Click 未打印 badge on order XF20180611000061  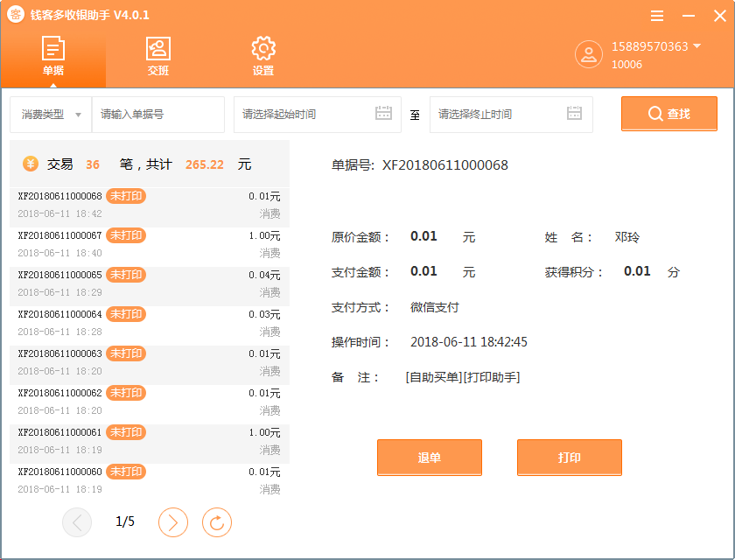[x=126, y=432]
